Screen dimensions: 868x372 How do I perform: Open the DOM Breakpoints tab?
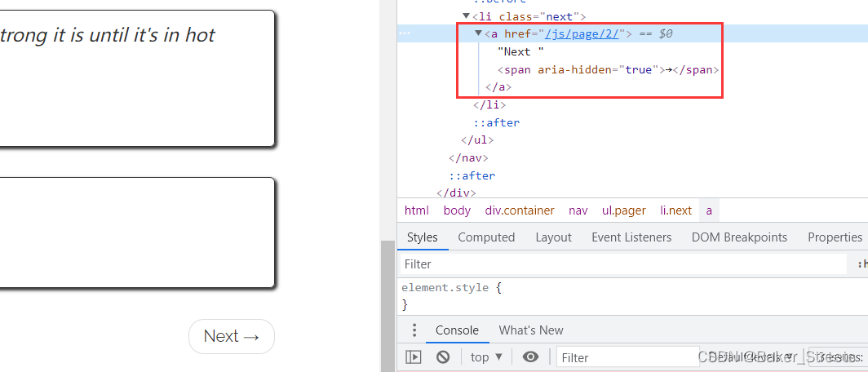pos(739,237)
